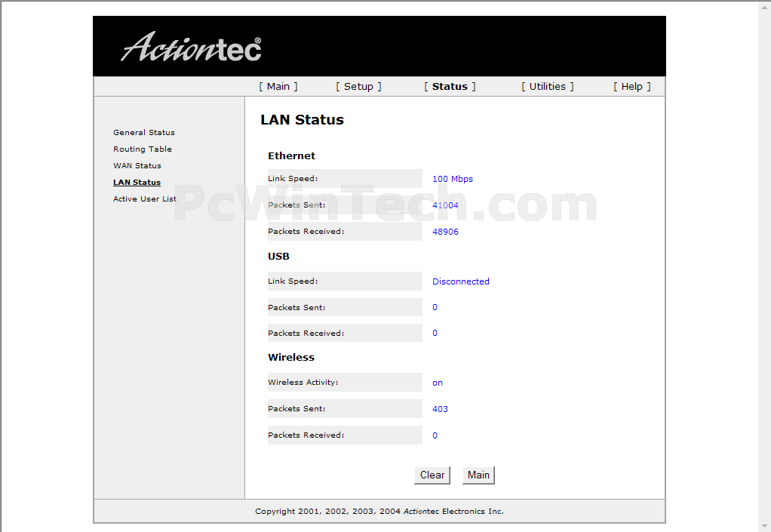Click the Ethernet Packets Received label
Viewport: 771px width, 532px height.
306,231
